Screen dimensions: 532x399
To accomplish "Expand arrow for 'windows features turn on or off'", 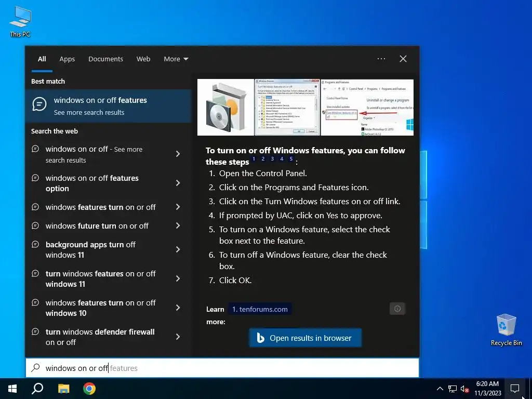I will click(178, 207).
